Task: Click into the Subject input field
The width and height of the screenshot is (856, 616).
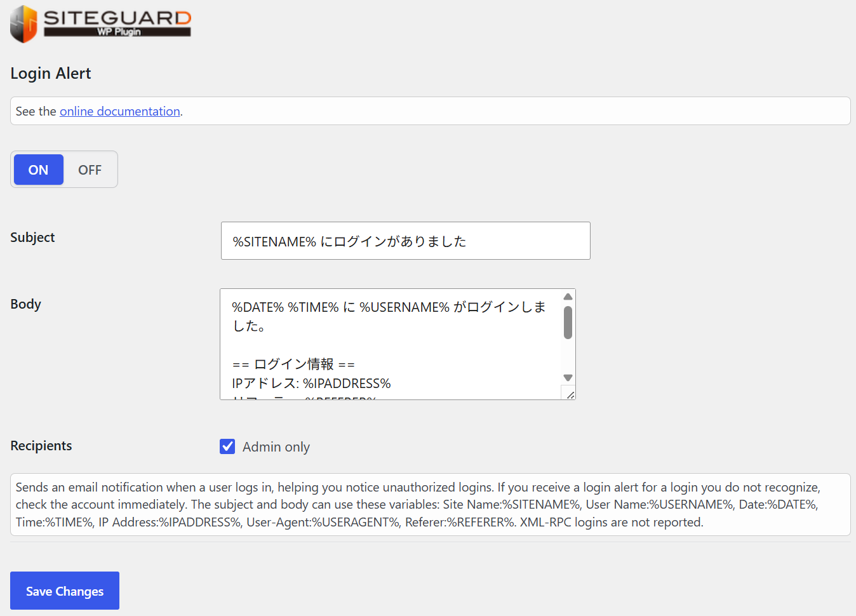Action: pyautogui.click(x=406, y=241)
